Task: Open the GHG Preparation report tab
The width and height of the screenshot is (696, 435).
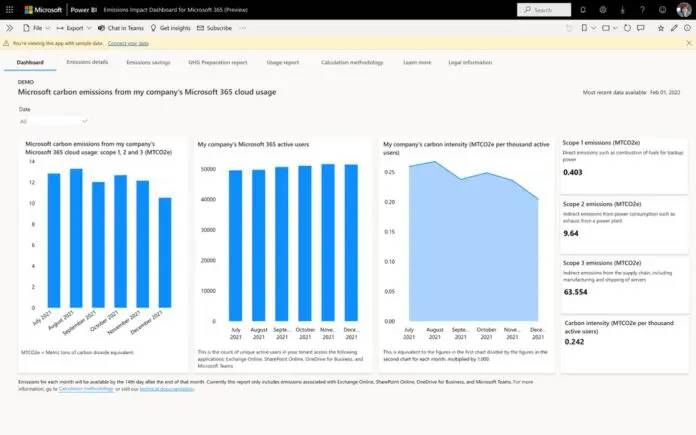Action: click(217, 63)
